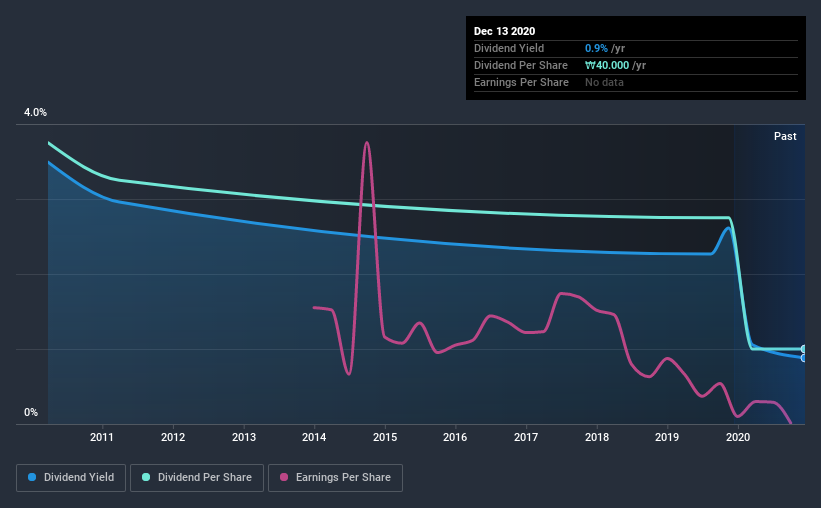Image resolution: width=821 pixels, height=508 pixels.
Task: Click the 0% y-axis label
Action: pyautogui.click(x=31, y=412)
